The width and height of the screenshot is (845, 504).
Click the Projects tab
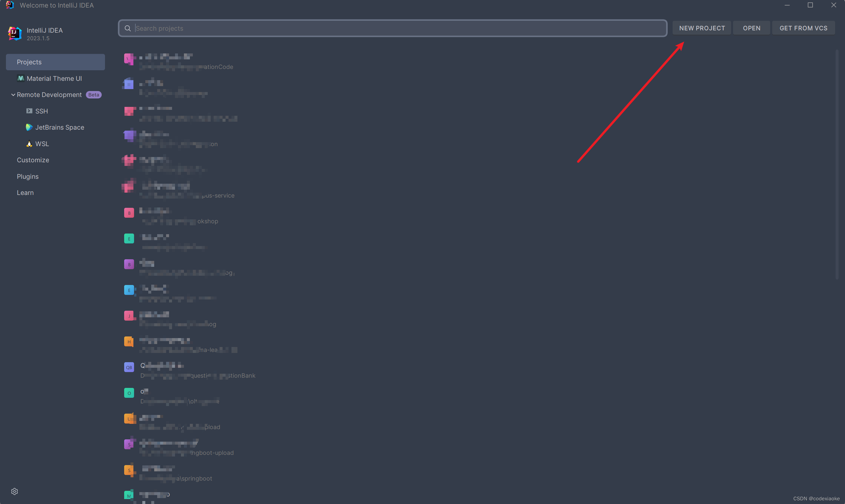coord(55,62)
